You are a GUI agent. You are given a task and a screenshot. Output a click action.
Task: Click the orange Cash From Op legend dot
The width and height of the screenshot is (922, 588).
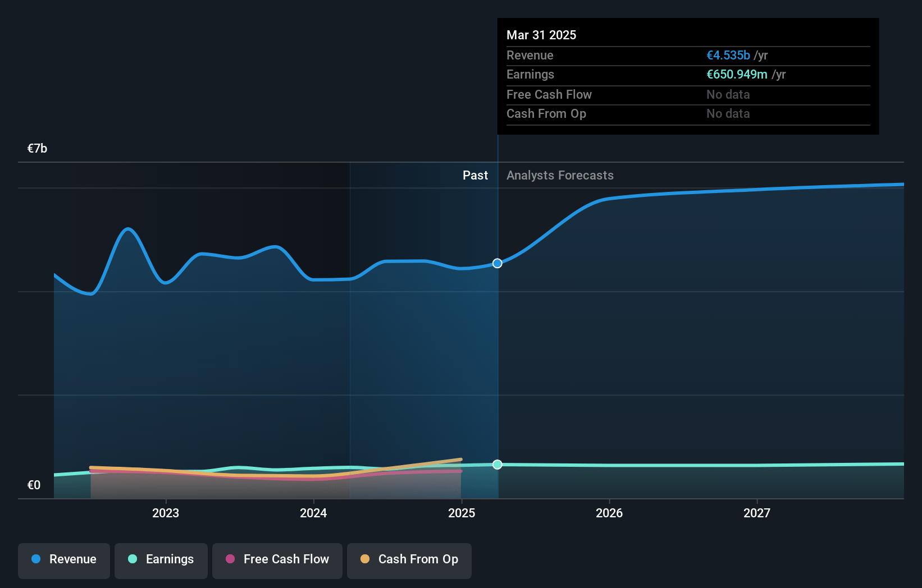[365, 559]
